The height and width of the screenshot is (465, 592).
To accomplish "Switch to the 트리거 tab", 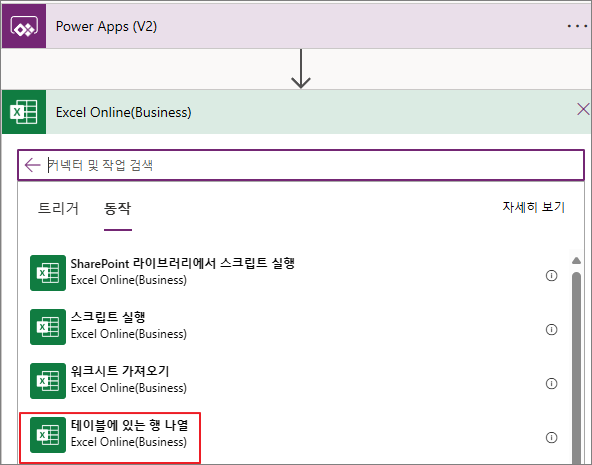I will 58,208.
